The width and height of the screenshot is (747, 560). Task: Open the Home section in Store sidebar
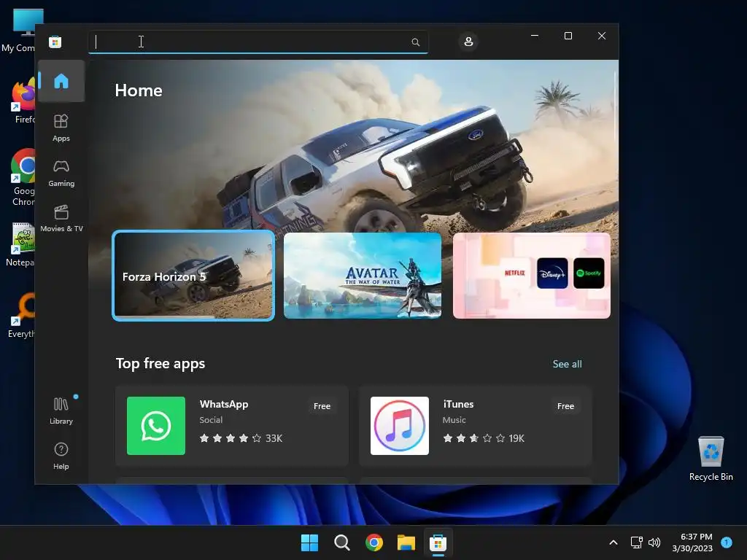tap(61, 81)
